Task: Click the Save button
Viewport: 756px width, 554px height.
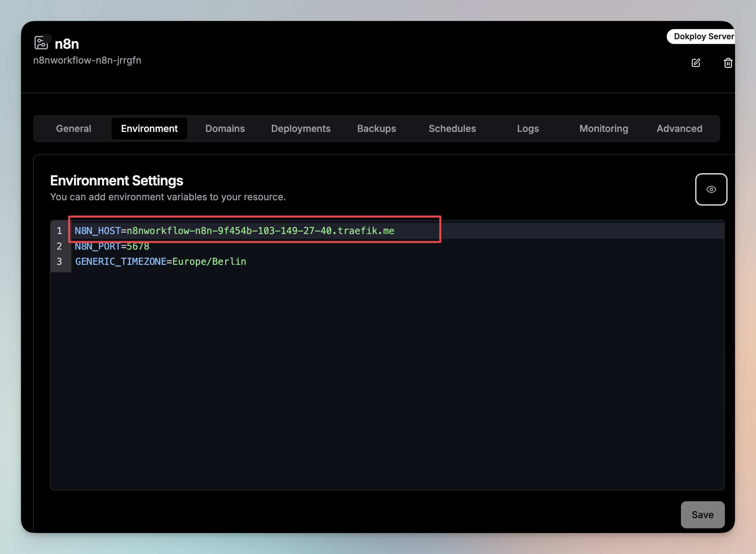Action: click(x=703, y=514)
